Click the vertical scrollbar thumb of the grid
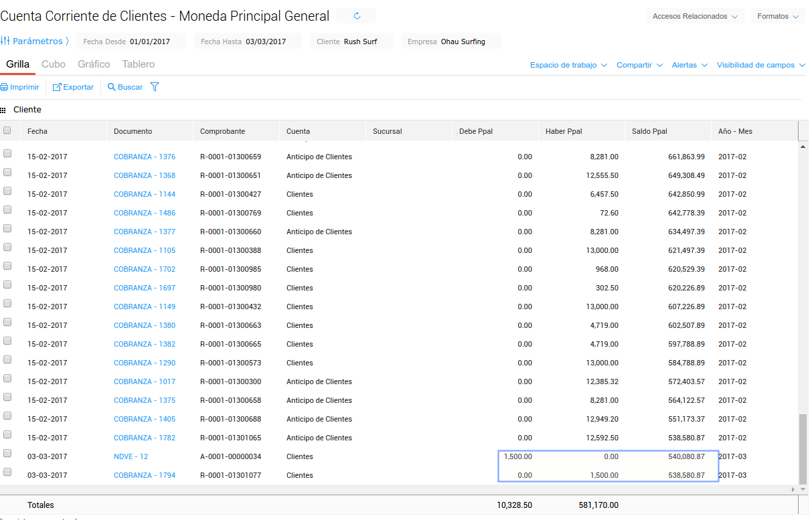 point(803,448)
